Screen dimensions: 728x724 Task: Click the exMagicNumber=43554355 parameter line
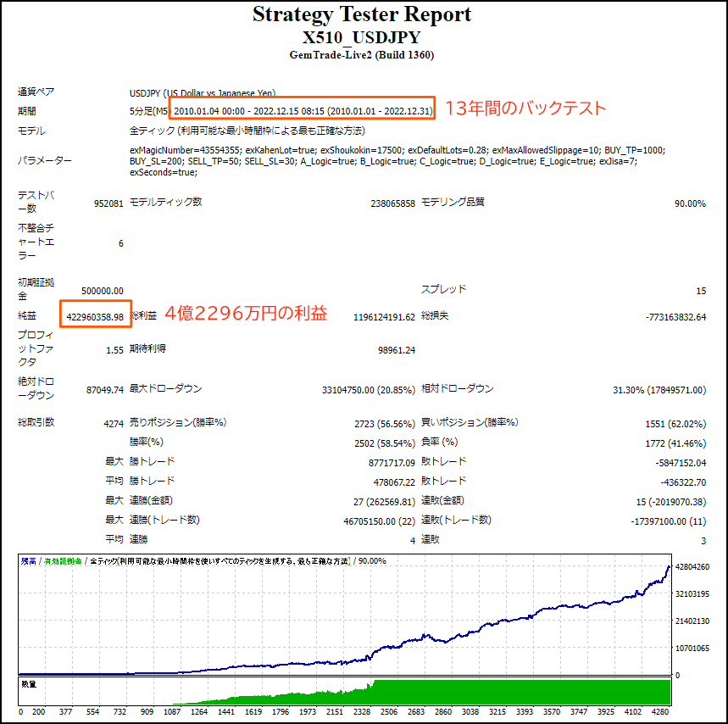pyautogui.click(x=397, y=150)
